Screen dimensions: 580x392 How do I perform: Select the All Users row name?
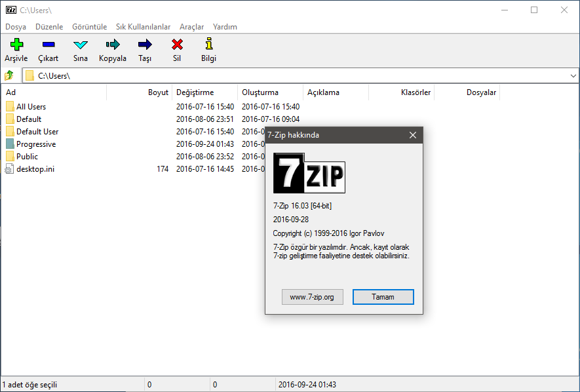coord(31,106)
